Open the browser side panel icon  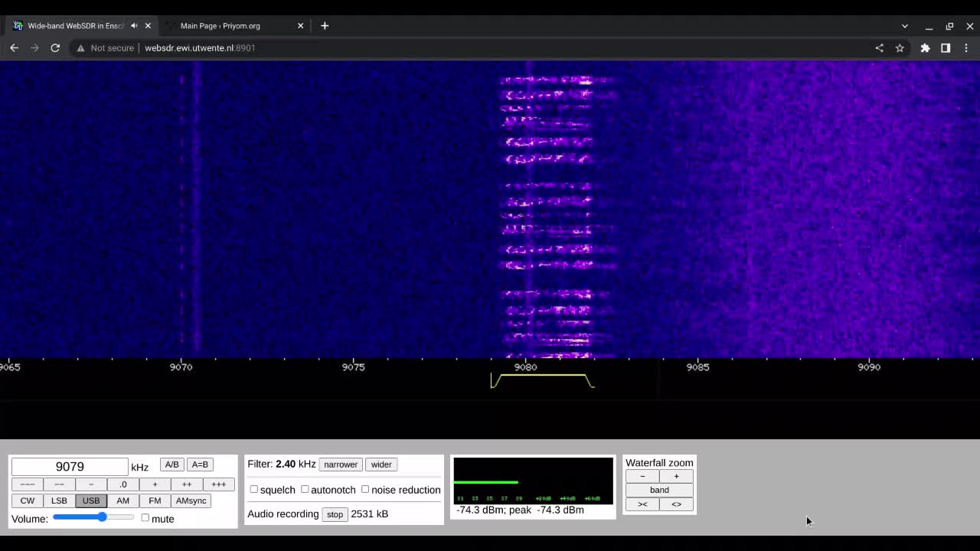(x=946, y=47)
